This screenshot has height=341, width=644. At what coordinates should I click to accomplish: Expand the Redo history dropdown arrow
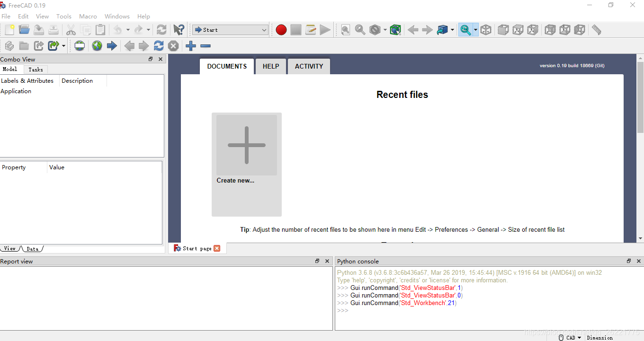(x=148, y=30)
